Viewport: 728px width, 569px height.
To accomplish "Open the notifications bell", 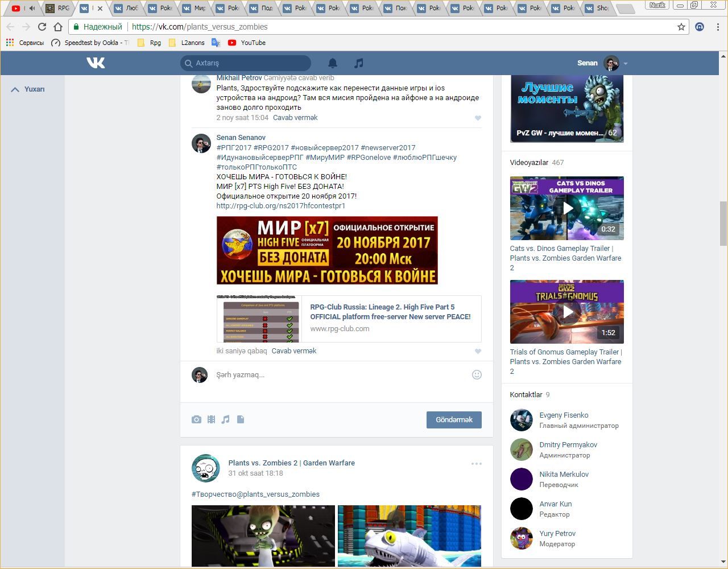I will click(333, 63).
